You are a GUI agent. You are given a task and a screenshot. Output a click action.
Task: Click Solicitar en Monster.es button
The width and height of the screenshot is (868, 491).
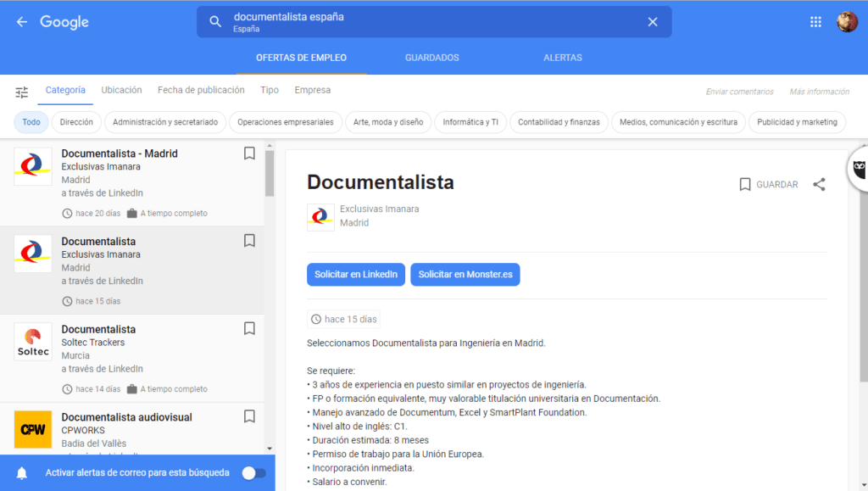pyautogui.click(x=465, y=275)
